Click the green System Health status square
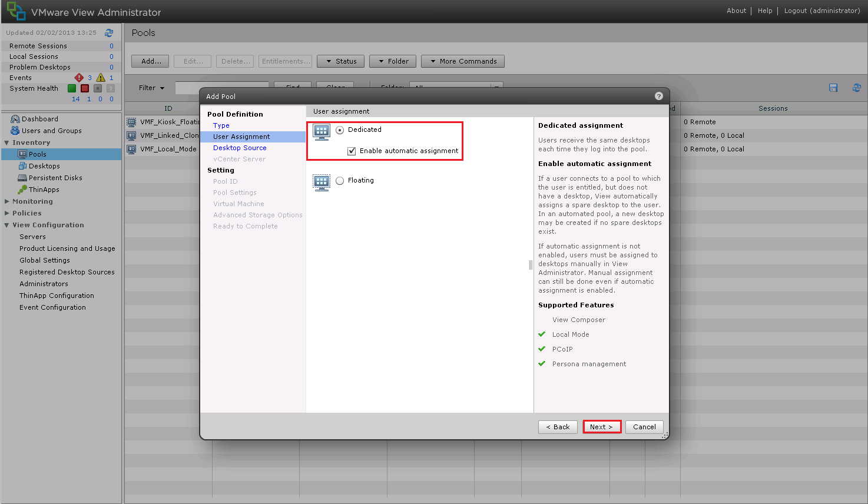The width and height of the screenshot is (868, 504). (72, 88)
